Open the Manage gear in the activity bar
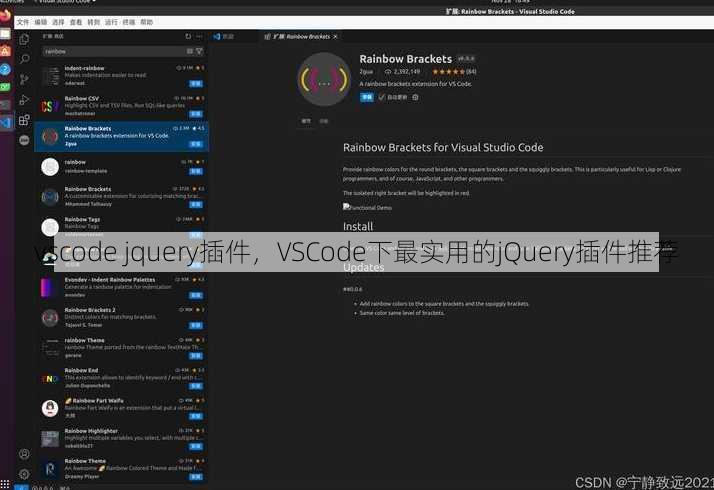 (x=24, y=474)
